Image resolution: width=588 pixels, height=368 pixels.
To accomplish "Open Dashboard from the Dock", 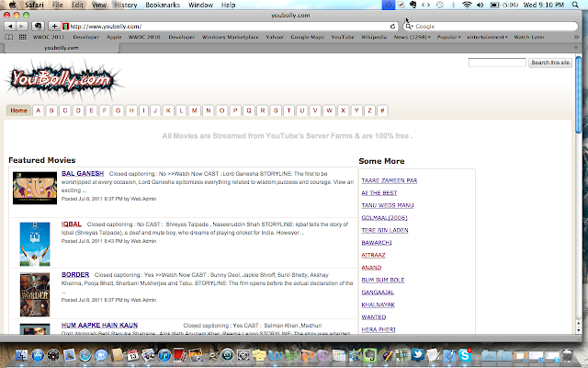I will (53, 354).
